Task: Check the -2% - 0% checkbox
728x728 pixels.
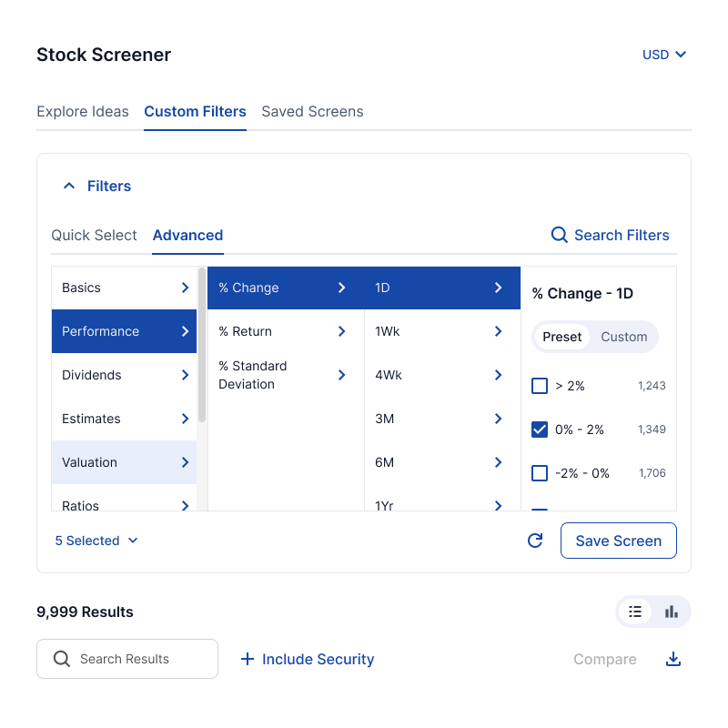Action: (540, 473)
